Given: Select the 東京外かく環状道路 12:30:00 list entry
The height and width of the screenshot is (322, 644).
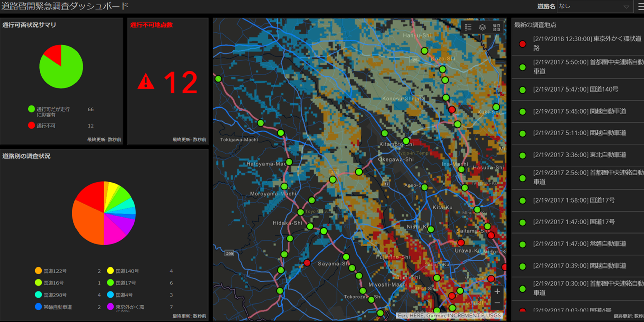Looking at the screenshot, I should tap(578, 43).
